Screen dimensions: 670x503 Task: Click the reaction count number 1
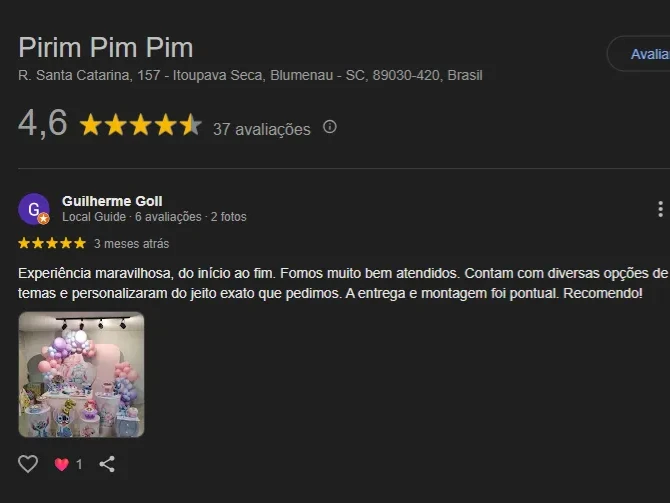[79, 464]
